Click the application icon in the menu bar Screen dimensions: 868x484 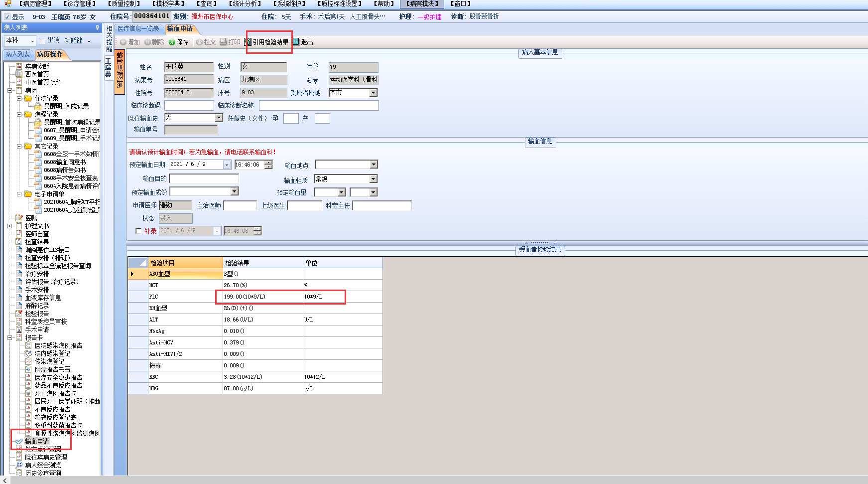pyautogui.click(x=7, y=3)
